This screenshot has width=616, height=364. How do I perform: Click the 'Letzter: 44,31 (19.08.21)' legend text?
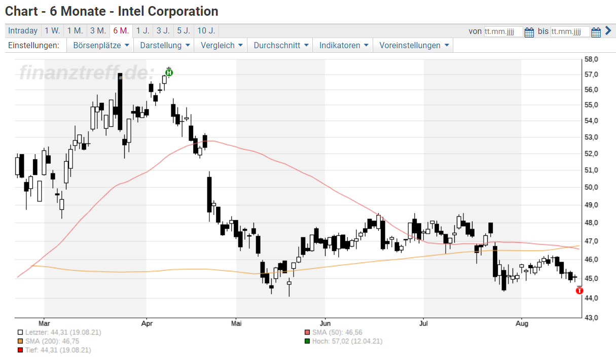tap(63, 333)
